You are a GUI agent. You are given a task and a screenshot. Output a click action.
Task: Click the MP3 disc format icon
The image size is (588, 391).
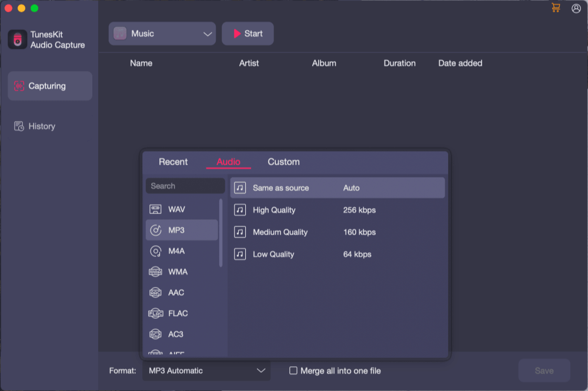[155, 230]
